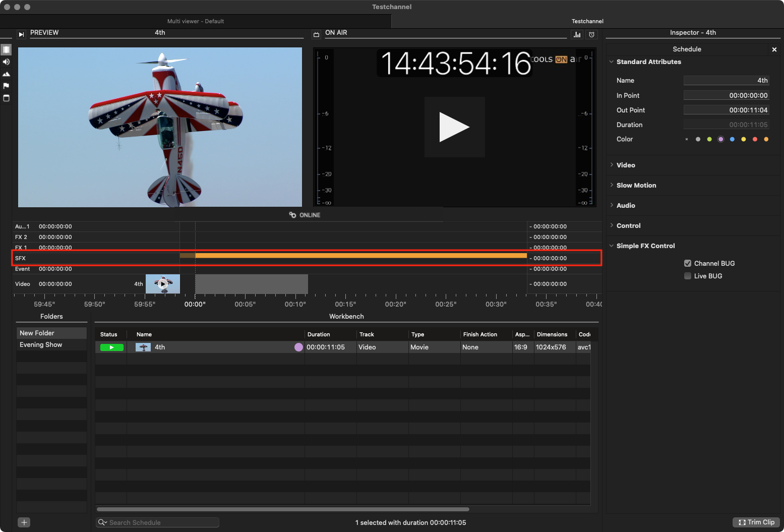
Task: Choose the green color dot
Action: coord(709,139)
